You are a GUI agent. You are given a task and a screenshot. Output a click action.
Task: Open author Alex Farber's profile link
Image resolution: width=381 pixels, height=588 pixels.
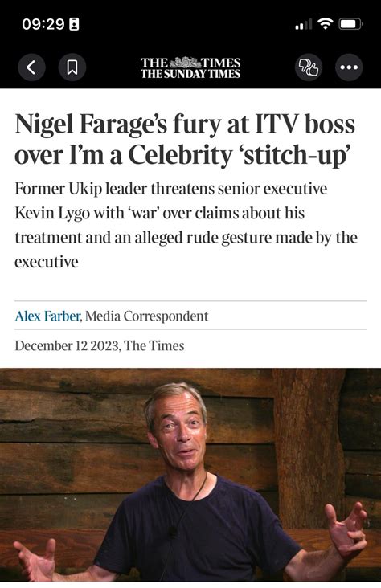tap(47, 316)
